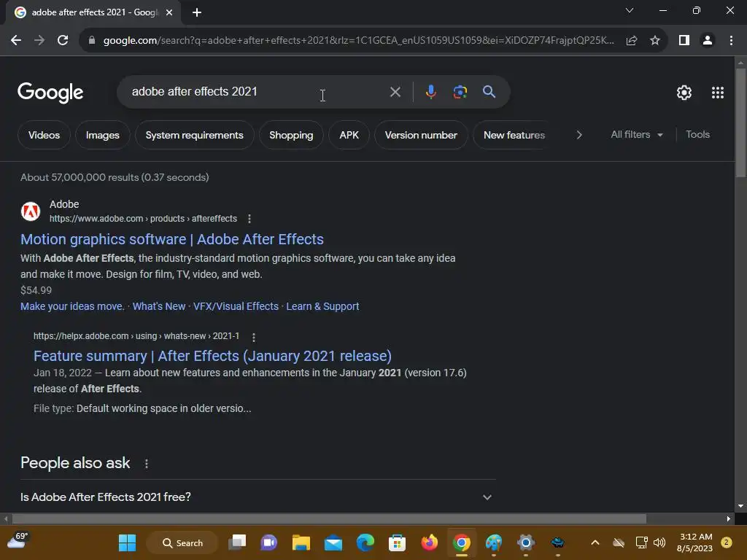Open more options for Adobe result

coord(249,219)
